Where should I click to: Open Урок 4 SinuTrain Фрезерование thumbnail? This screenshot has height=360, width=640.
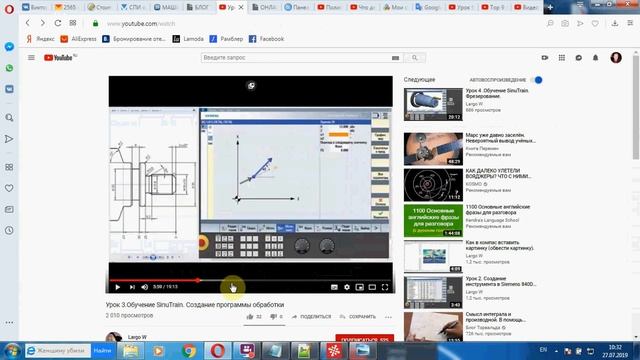(x=433, y=104)
